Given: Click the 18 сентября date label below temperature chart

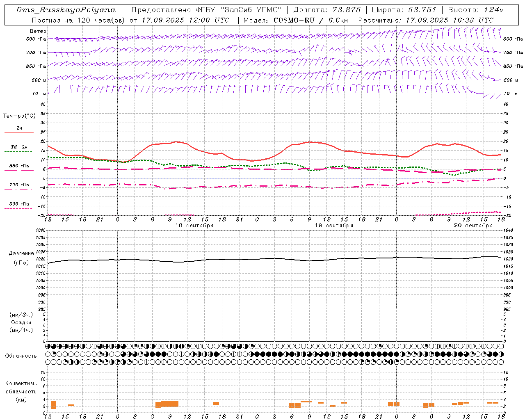Looking at the screenshot, I should tap(194, 226).
